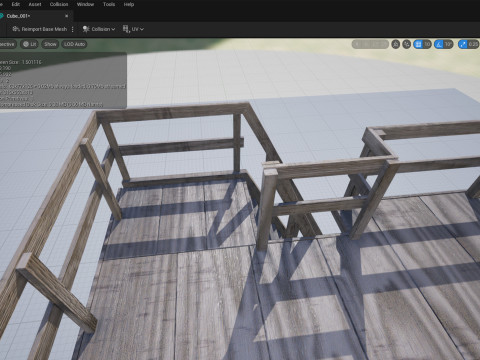
Task: Toggle surface snapping icon
Action: coord(406,44)
